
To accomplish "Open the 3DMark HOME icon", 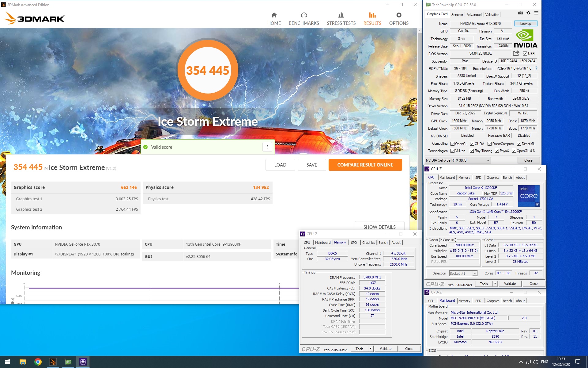I will tap(274, 15).
